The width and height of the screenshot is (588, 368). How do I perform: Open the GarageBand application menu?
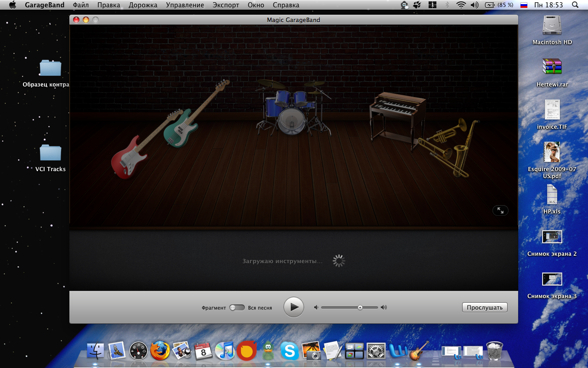point(45,5)
